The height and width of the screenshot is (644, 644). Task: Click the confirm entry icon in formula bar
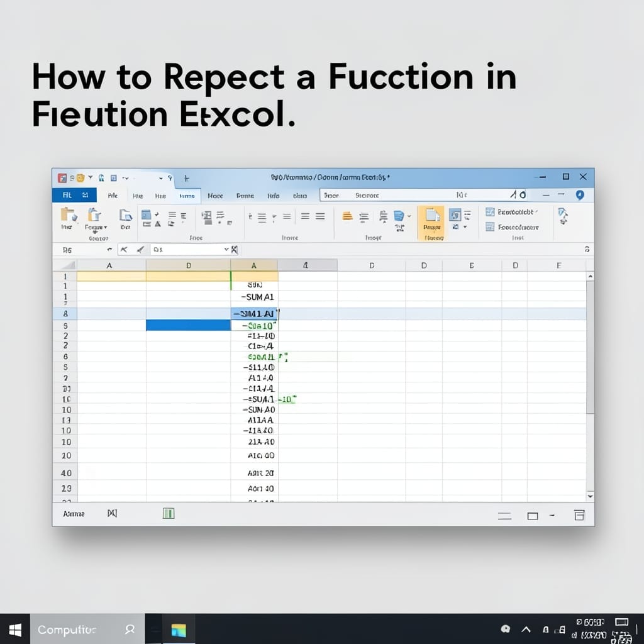(x=140, y=249)
